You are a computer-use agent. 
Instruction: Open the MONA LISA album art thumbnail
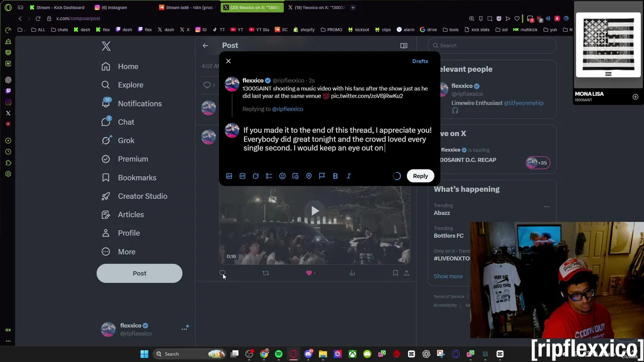point(608,46)
